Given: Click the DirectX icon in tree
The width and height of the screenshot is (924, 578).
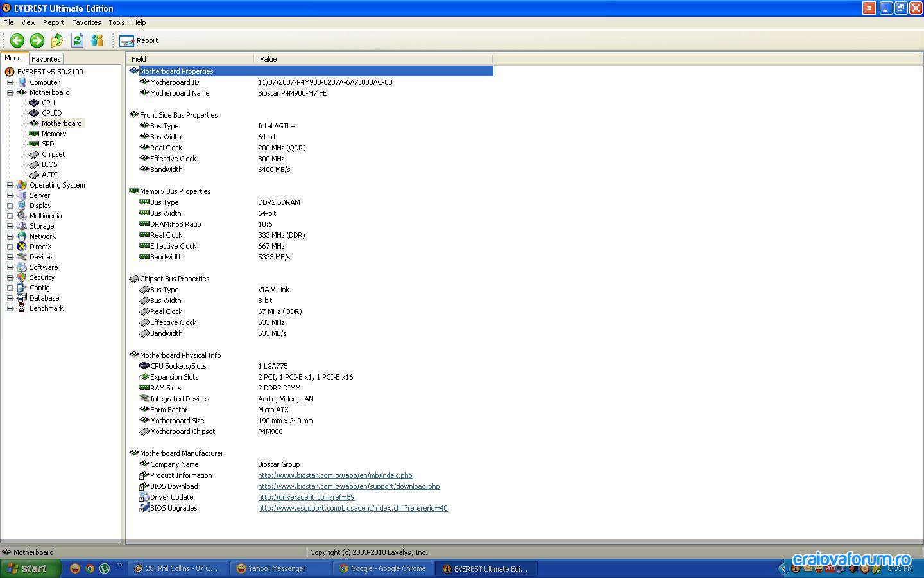Looking at the screenshot, I should point(22,247).
